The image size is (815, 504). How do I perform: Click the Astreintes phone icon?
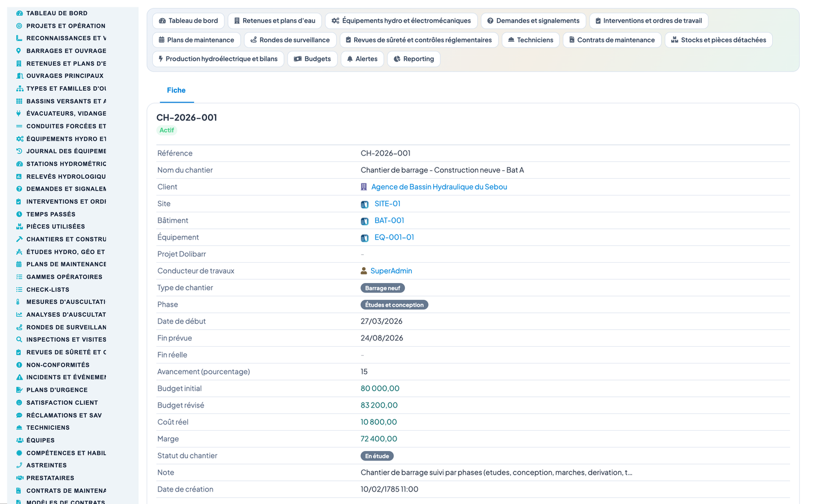(19, 465)
